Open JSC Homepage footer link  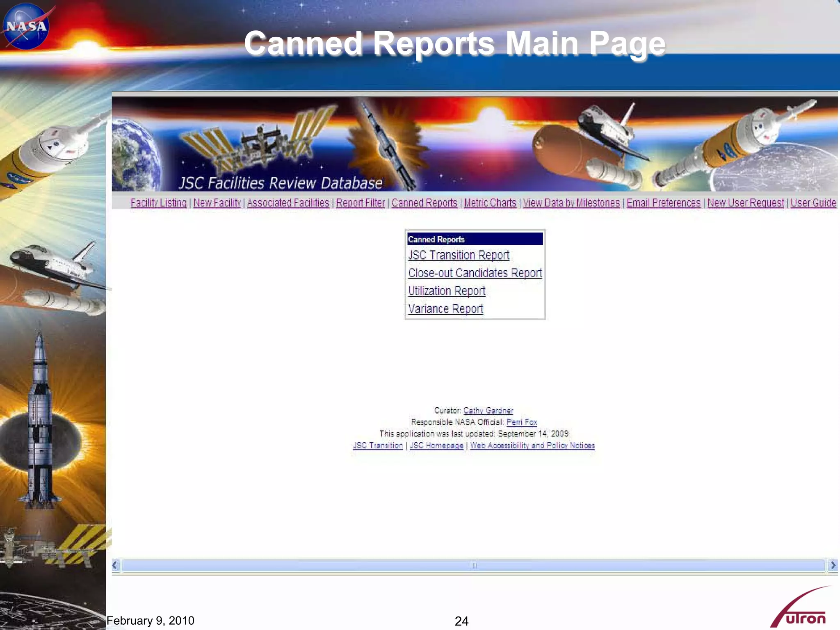436,445
